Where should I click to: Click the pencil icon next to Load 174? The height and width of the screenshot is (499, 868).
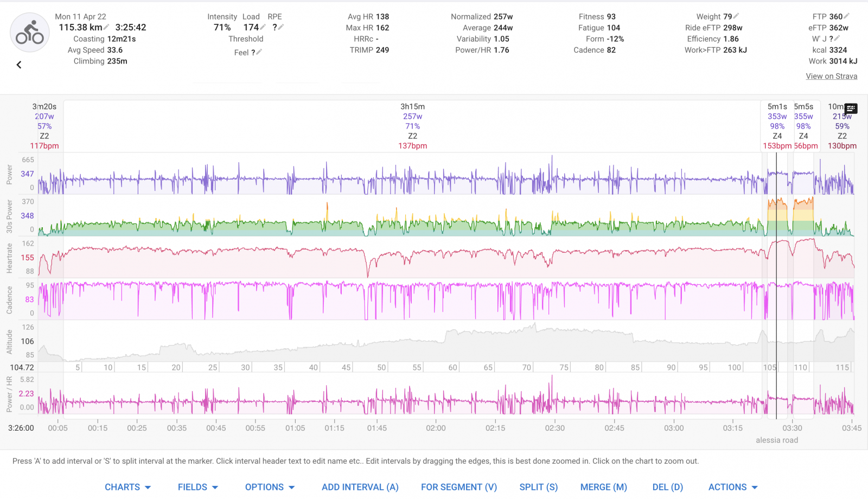263,27
